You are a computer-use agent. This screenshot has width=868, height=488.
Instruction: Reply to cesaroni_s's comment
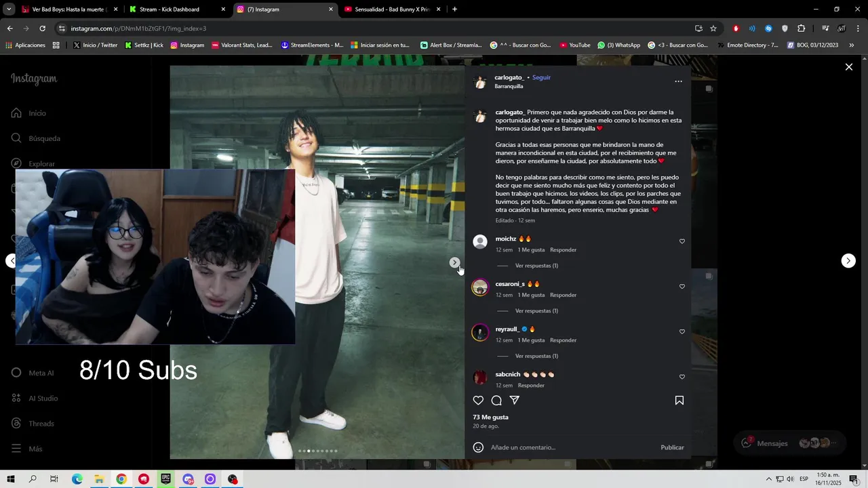(x=563, y=295)
